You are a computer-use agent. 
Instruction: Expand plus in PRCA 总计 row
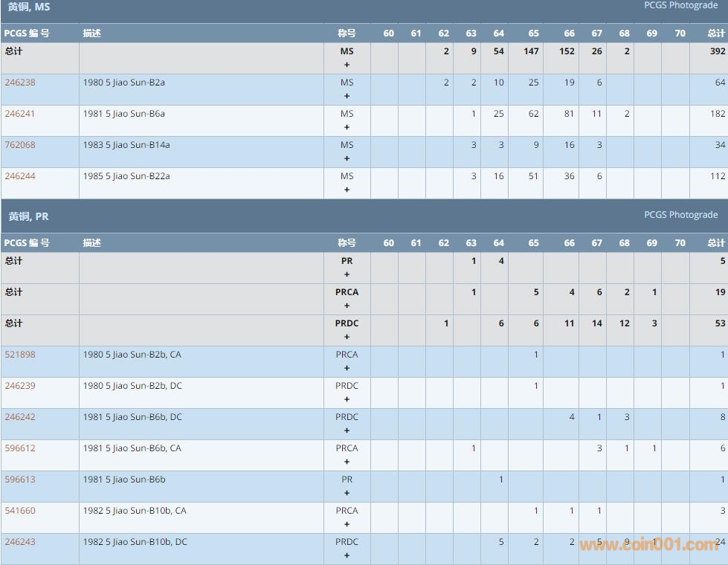[347, 306]
